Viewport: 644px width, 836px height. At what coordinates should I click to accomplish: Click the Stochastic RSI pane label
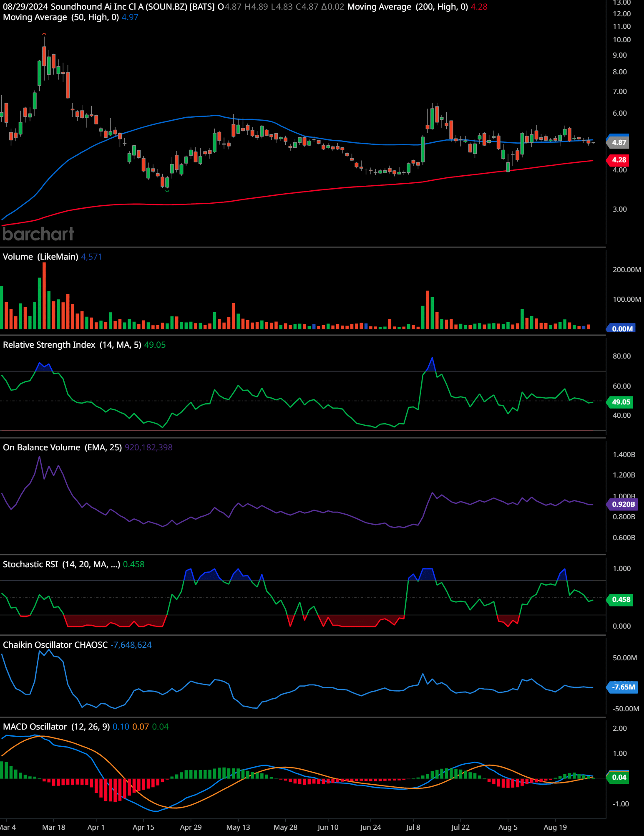(x=62, y=564)
